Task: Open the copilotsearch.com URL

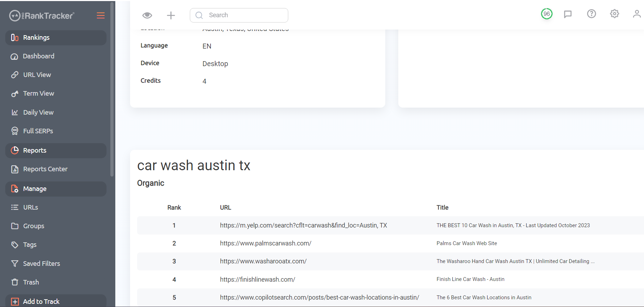Action: pos(320,298)
